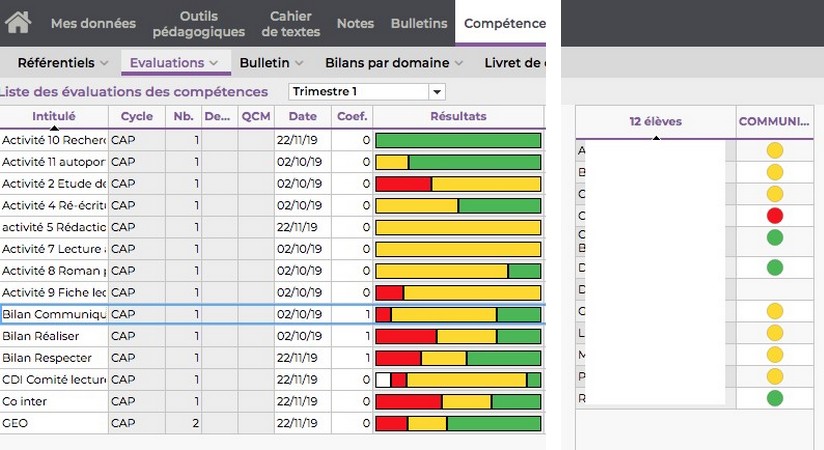Viewport: 824px width, 450px height.
Task: Click the Résultats column header
Action: [x=458, y=116]
